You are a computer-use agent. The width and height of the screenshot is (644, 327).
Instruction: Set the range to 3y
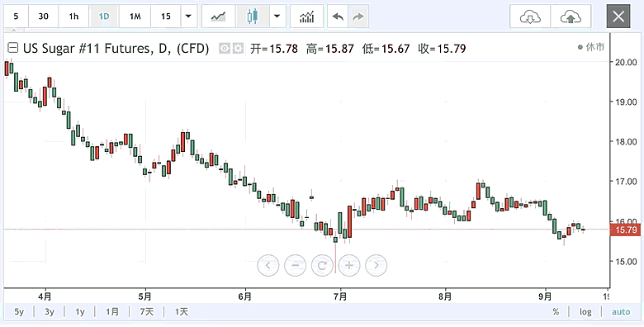(50, 312)
